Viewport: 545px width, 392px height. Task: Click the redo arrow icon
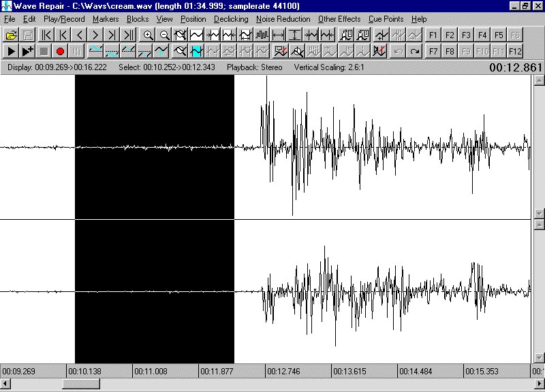(x=414, y=51)
